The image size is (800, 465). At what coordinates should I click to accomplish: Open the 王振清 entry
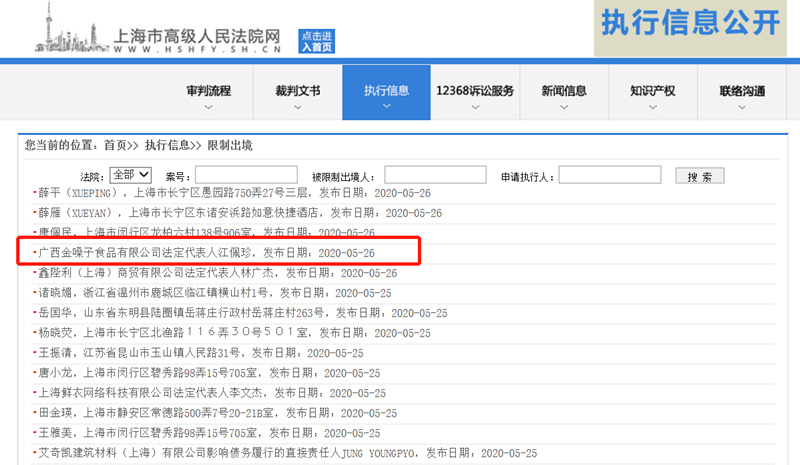201,353
